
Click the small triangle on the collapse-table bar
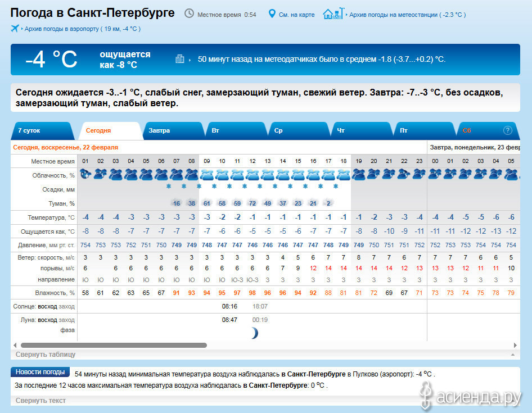click(x=512, y=355)
